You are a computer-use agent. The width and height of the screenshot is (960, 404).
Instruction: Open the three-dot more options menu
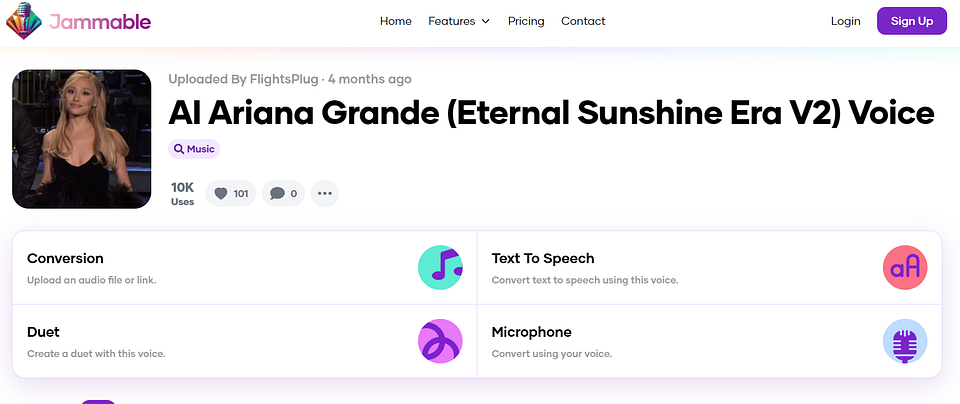tap(324, 193)
